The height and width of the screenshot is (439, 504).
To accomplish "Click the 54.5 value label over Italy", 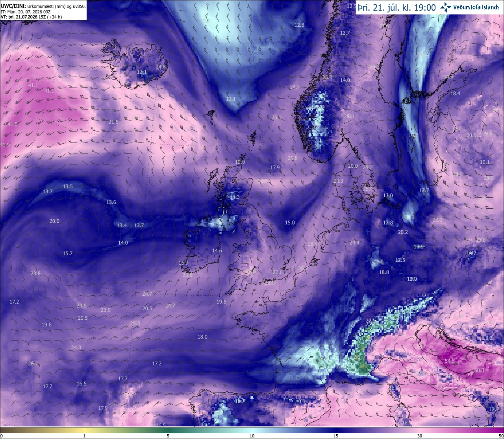I will click(x=450, y=361).
